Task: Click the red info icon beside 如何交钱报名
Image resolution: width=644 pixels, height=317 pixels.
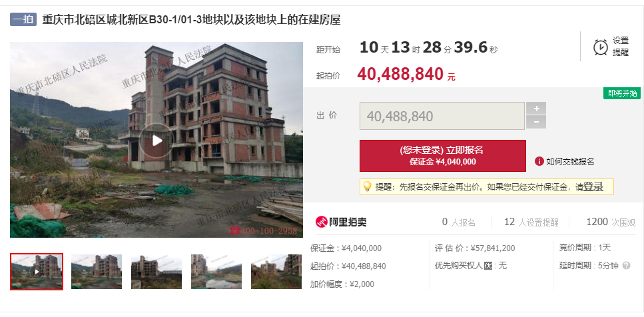Action: point(539,161)
